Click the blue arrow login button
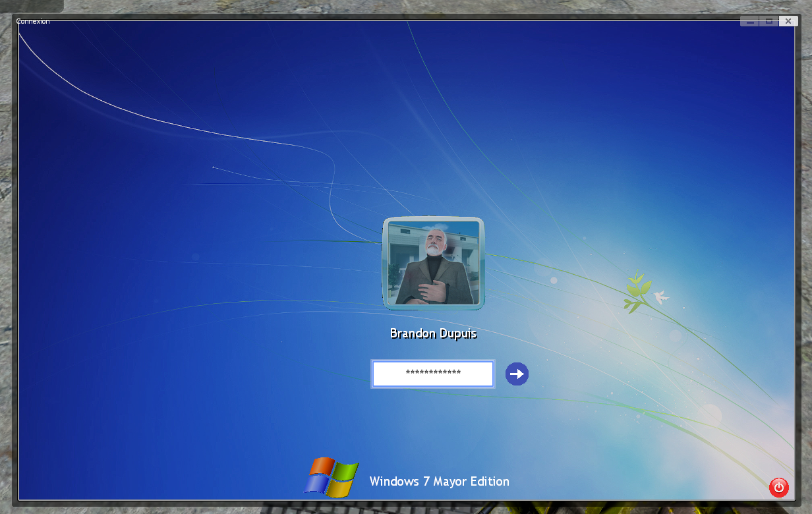This screenshot has width=812, height=514. point(517,374)
